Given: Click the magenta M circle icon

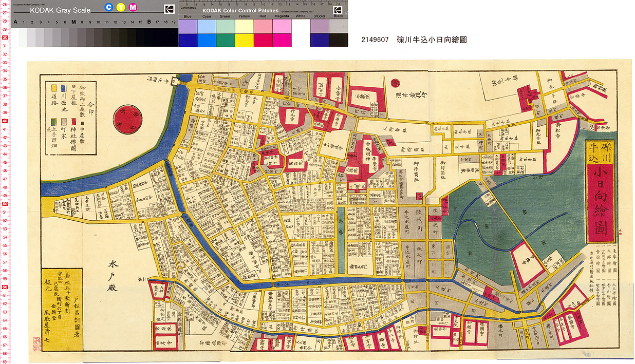Looking at the screenshot, I should pos(133,7).
